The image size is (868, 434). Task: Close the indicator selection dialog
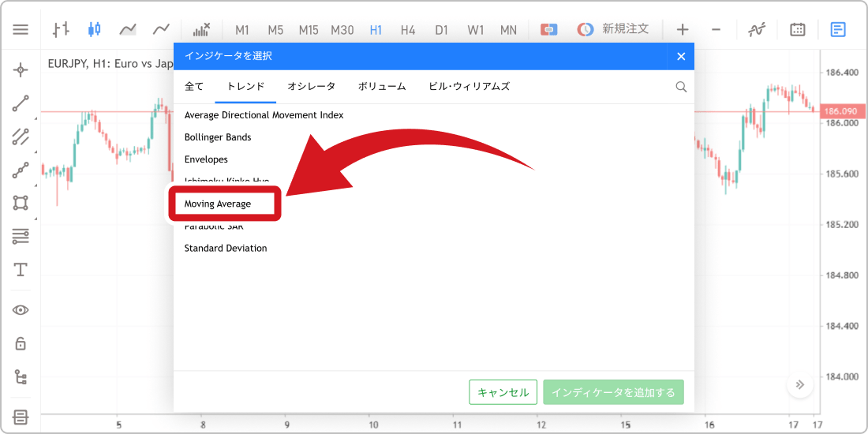tap(682, 57)
